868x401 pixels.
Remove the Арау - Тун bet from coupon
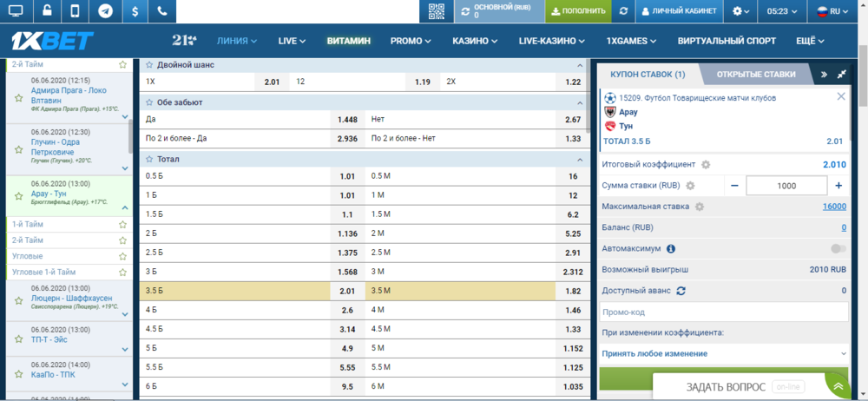point(841,96)
